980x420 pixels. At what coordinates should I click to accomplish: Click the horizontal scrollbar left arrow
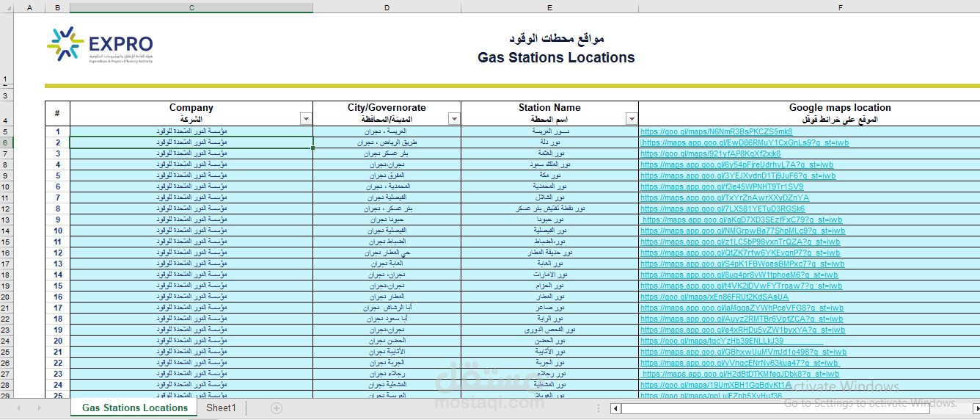616,408
